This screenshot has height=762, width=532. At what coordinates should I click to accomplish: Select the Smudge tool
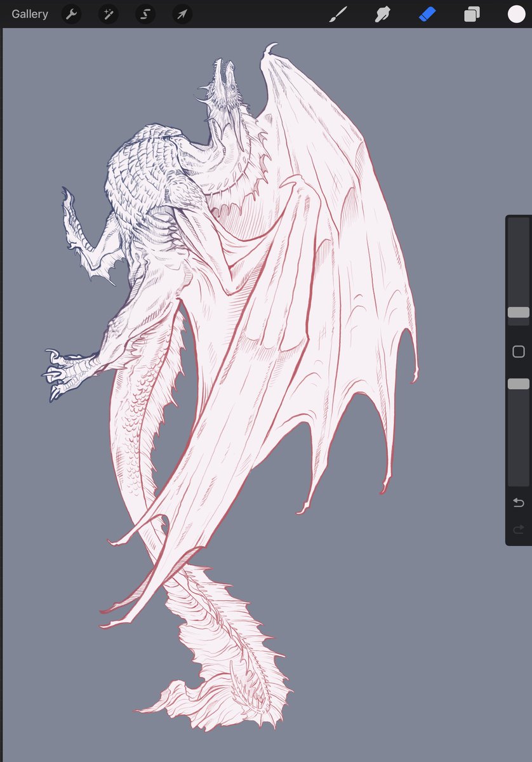pos(383,14)
